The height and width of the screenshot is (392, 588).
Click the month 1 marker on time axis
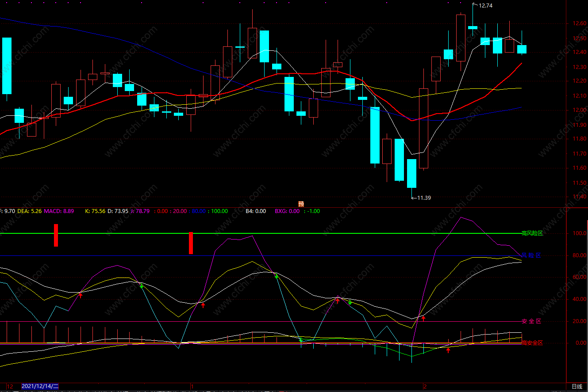tap(191, 386)
